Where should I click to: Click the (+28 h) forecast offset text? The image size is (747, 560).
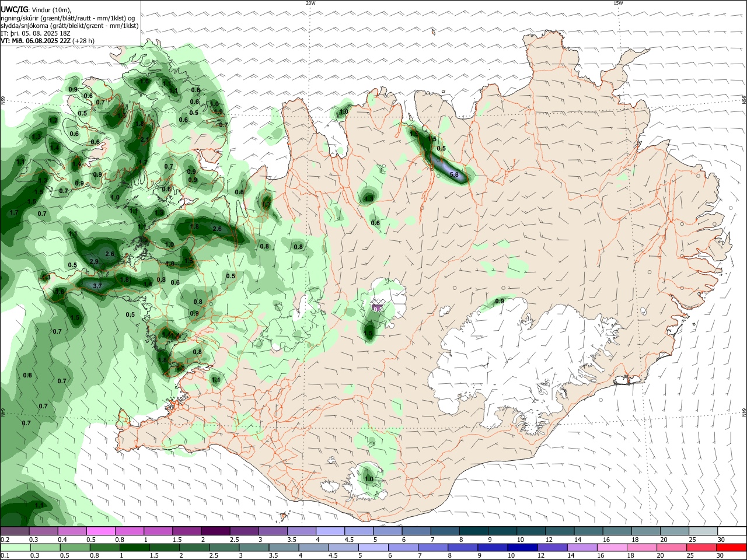(84, 41)
